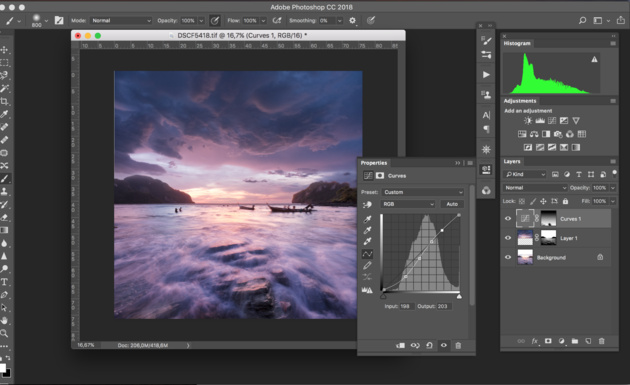Screen dimensions: 630x385
Task: Open the brush Mode Normal dropdown
Action: coord(121,20)
